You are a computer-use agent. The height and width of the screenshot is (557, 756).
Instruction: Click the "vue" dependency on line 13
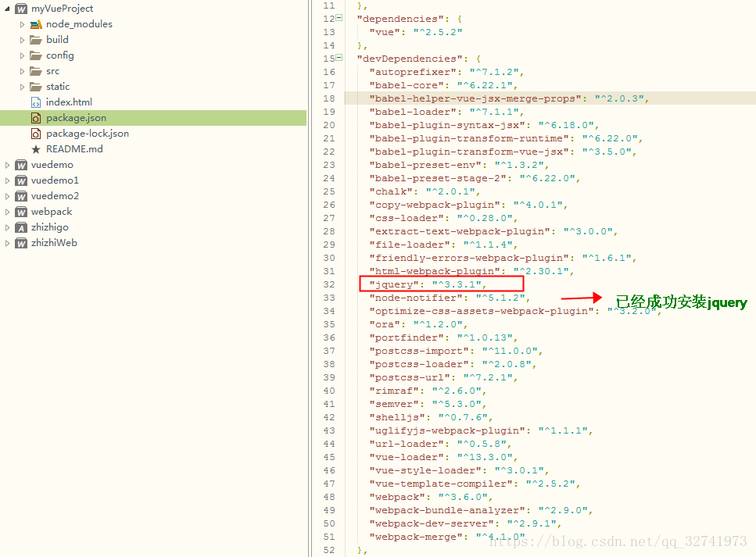[x=385, y=32]
